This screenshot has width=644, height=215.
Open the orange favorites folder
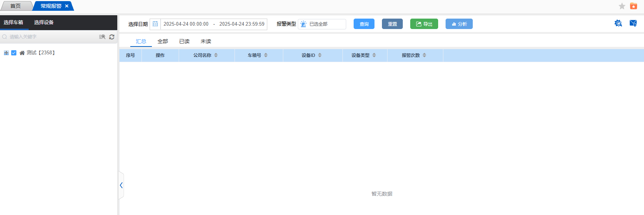pyautogui.click(x=633, y=6)
